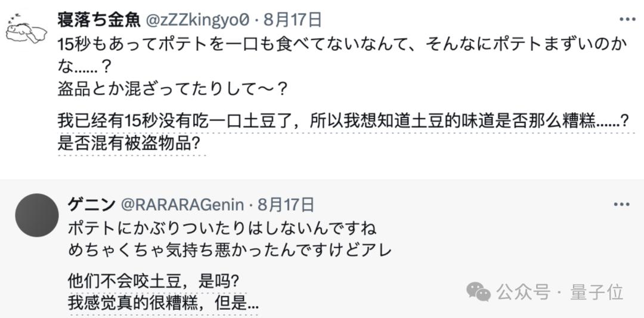Click the line めちゃくちゃ気持ち悪かったんですけどアレ
Viewport: 644px width, 318px height.
point(230,250)
